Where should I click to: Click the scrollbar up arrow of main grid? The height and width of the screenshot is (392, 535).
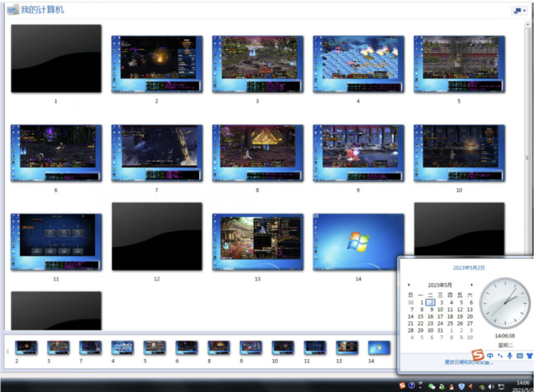coord(528,24)
